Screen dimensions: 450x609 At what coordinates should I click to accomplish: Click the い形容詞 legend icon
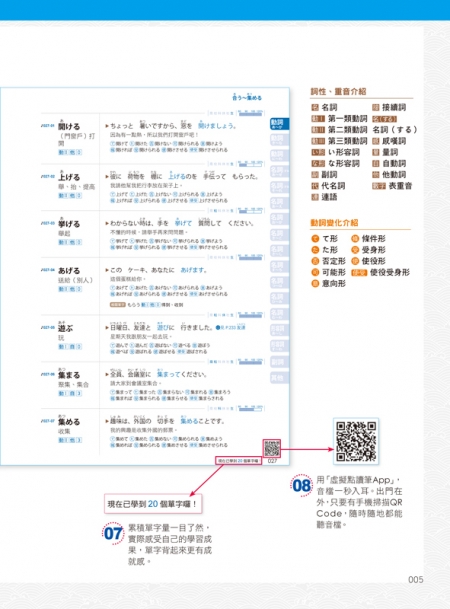(x=318, y=152)
